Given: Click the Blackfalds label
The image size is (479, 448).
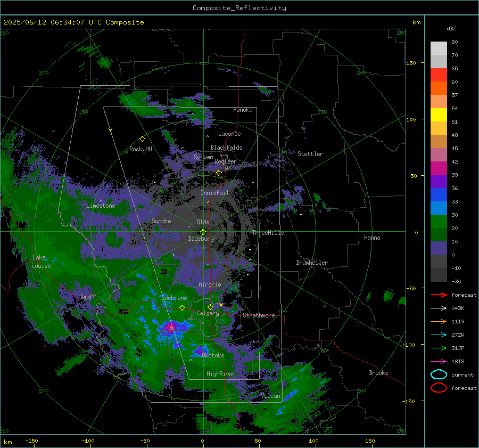Looking at the screenshot, I should click(x=226, y=148).
